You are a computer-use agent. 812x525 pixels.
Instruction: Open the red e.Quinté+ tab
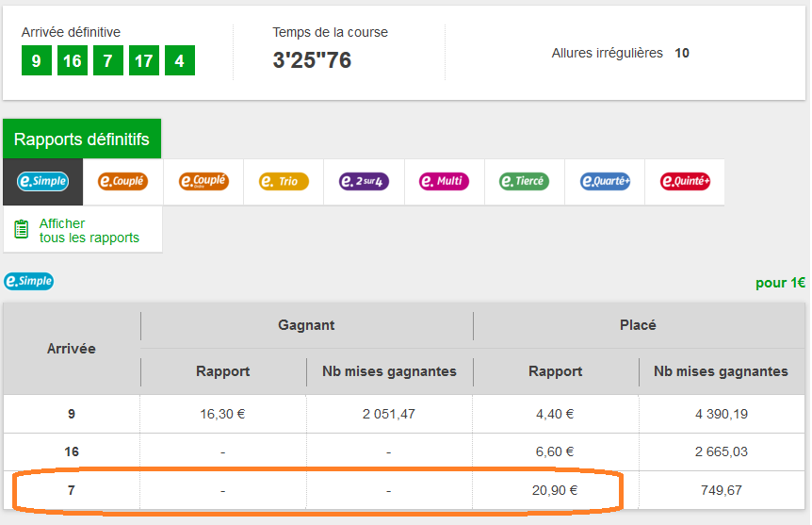(685, 181)
